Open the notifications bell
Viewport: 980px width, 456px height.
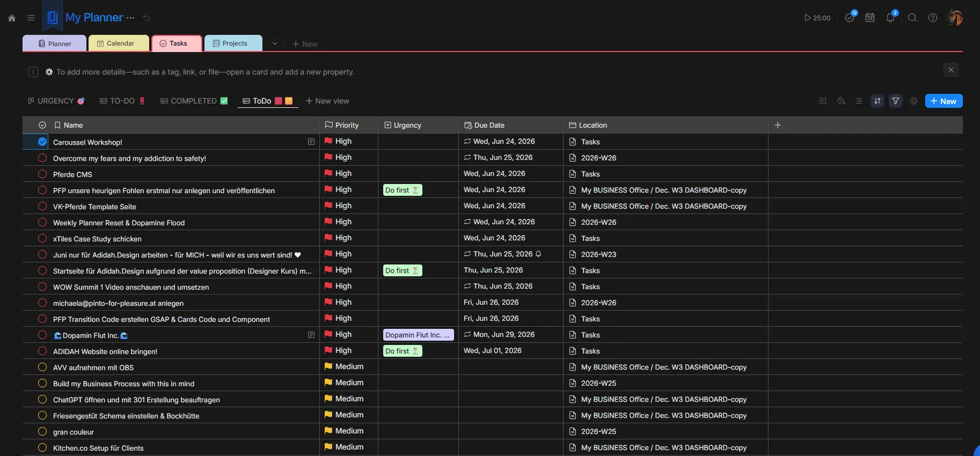click(890, 18)
